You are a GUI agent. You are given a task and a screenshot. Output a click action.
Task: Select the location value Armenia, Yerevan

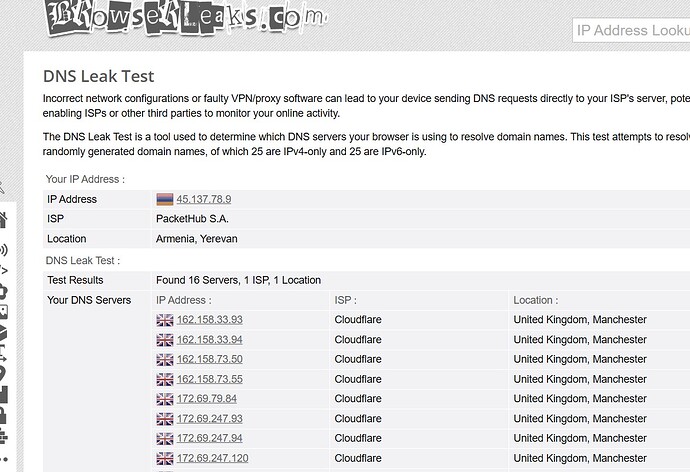tap(197, 239)
